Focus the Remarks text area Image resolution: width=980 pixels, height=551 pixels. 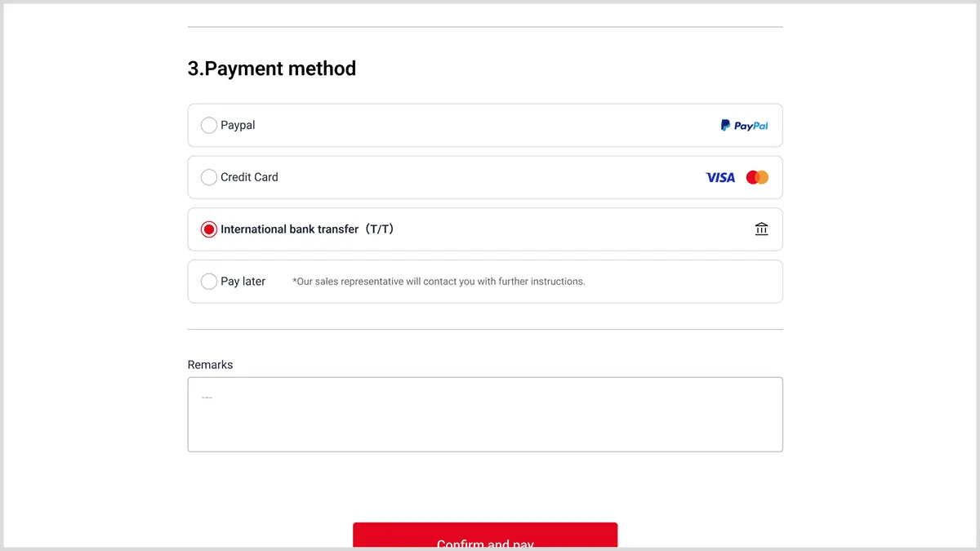coord(485,420)
